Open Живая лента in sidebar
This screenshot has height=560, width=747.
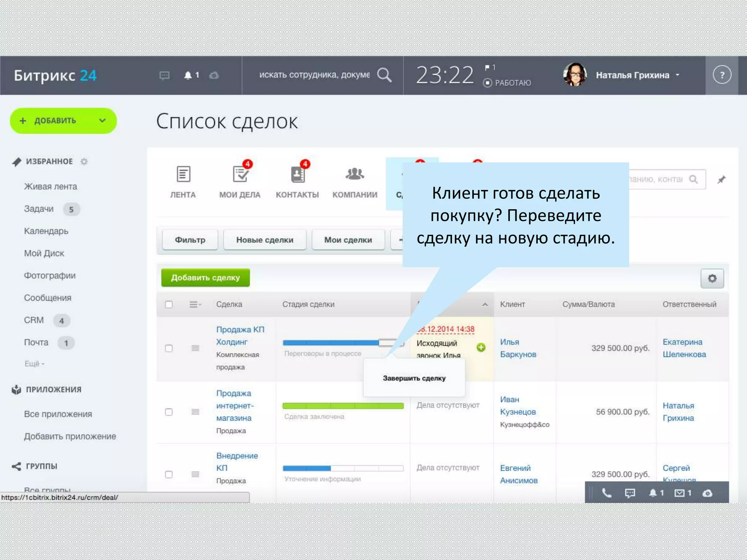coord(51,187)
